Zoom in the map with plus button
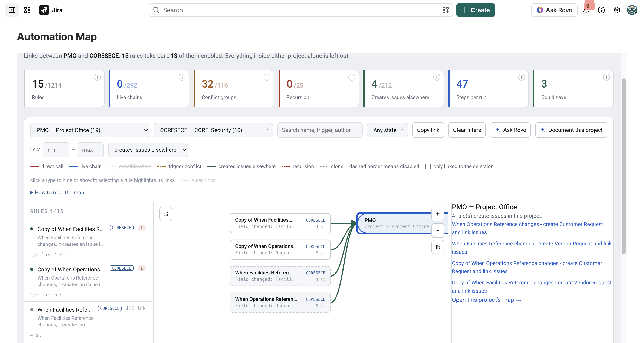 tap(438, 214)
